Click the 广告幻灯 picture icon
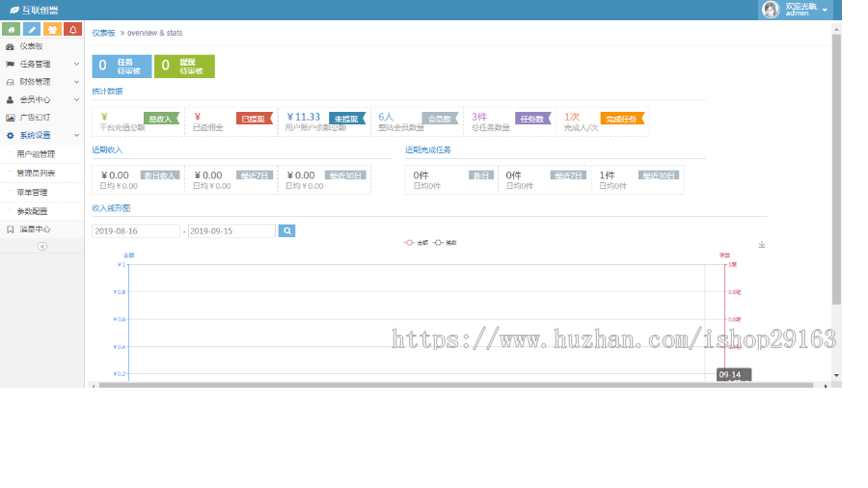The width and height of the screenshot is (868, 488). point(10,118)
